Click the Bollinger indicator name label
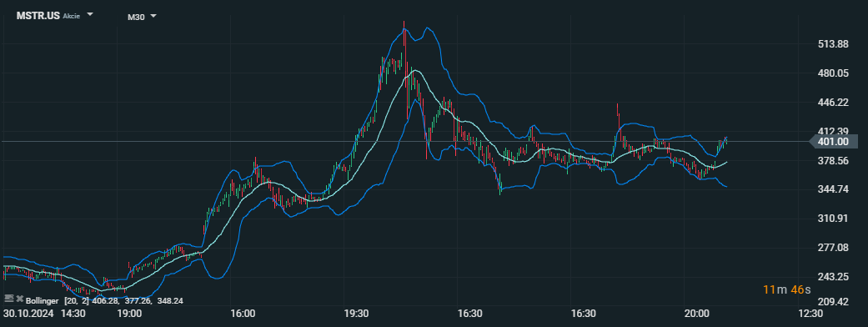This screenshot has height=327, width=868. pyautogui.click(x=42, y=300)
